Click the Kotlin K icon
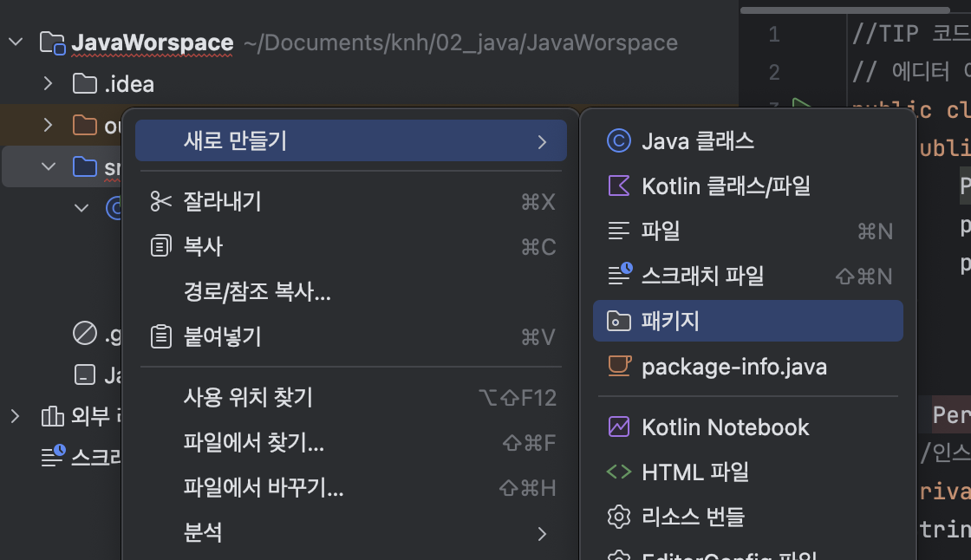 coord(619,186)
